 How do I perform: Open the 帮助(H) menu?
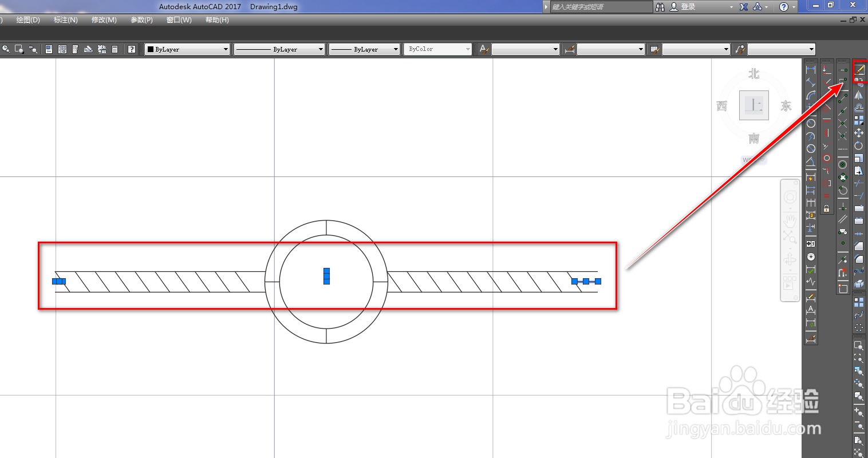217,20
